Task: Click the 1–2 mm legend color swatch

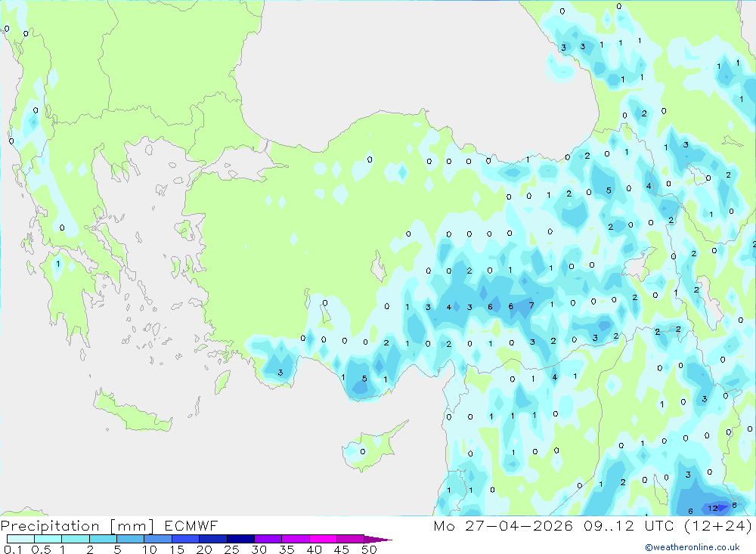Action: pos(76,539)
